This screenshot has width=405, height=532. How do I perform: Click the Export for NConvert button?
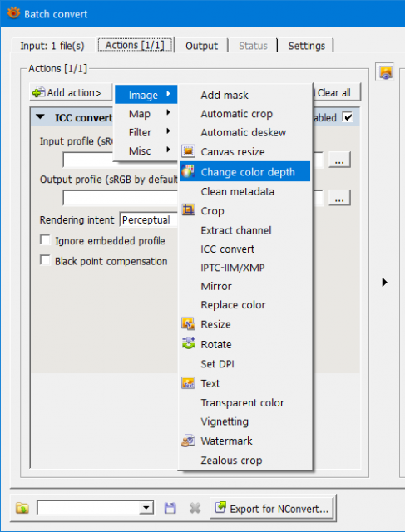click(x=273, y=508)
